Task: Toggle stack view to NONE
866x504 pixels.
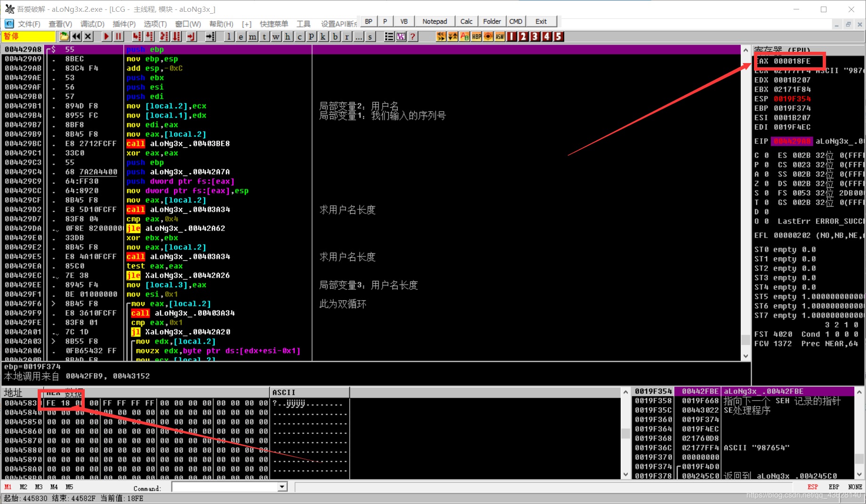Action: coord(855,487)
